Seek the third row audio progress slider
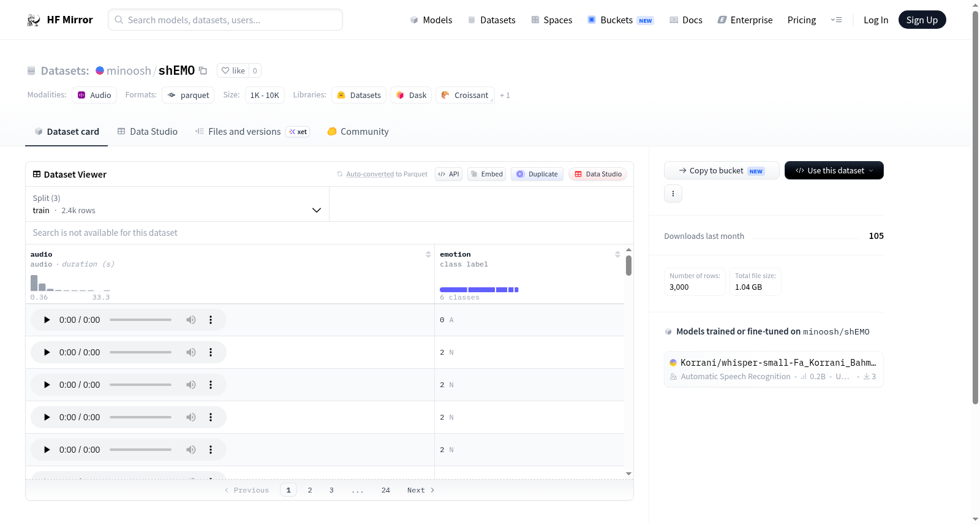This screenshot has width=980, height=525. [x=140, y=385]
